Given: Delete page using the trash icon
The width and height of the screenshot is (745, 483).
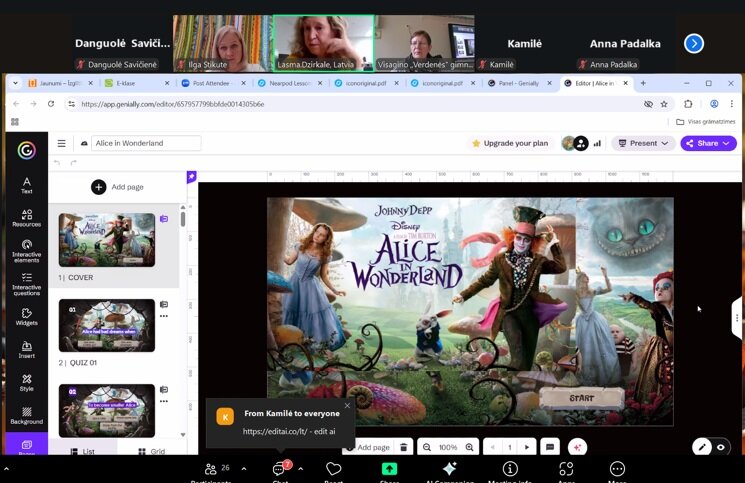Looking at the screenshot, I should [x=403, y=447].
